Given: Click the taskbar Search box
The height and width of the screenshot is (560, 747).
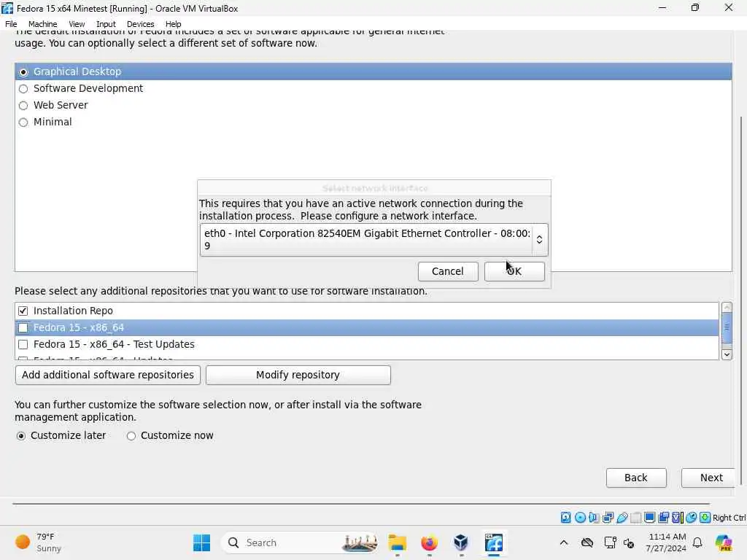Looking at the screenshot, I should pos(300,542).
